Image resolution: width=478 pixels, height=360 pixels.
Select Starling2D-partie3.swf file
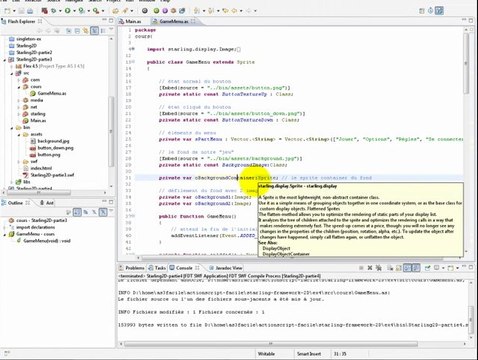(x=49, y=175)
